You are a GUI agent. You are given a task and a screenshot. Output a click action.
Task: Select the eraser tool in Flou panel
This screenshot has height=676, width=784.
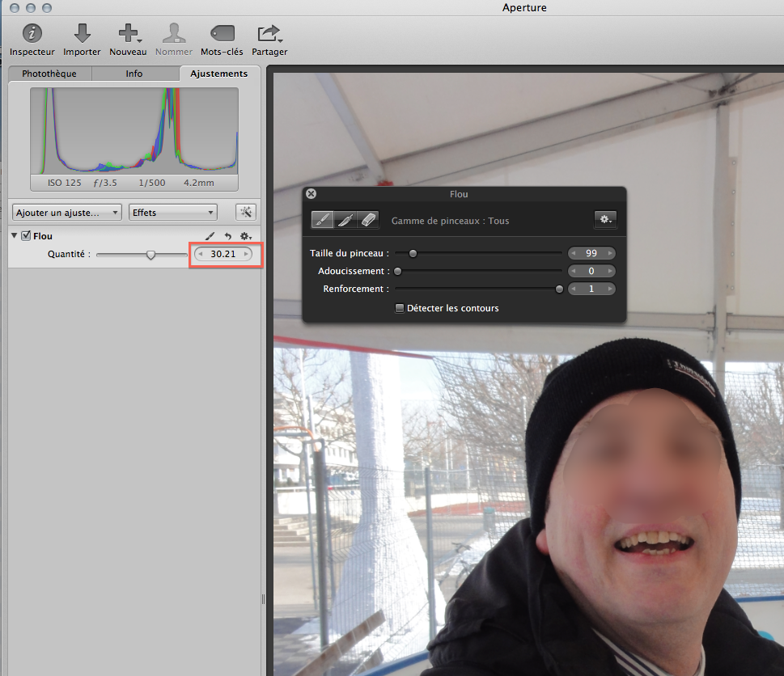click(367, 219)
